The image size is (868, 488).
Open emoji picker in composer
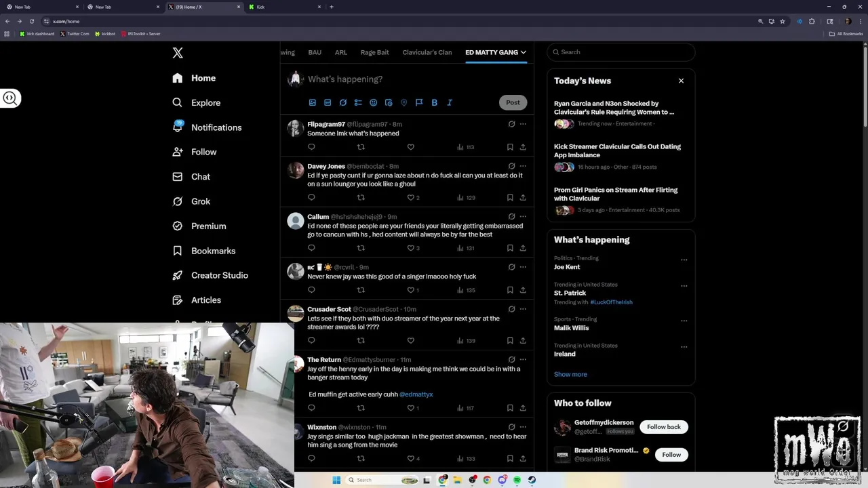point(374,102)
